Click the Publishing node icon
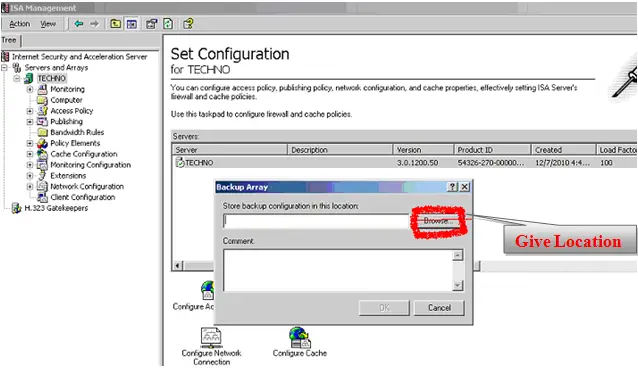The image size is (638, 375). coord(42,122)
